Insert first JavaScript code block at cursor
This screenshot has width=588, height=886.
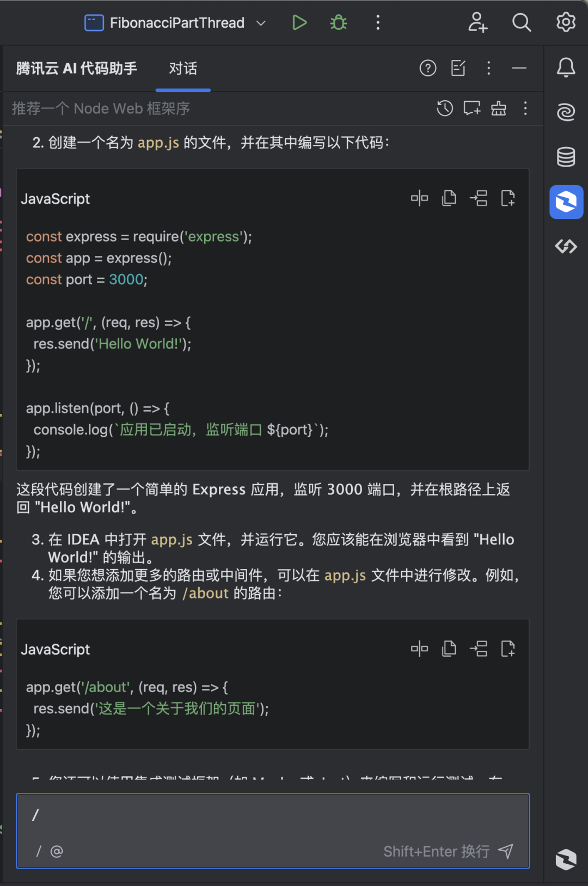pyautogui.click(x=479, y=198)
